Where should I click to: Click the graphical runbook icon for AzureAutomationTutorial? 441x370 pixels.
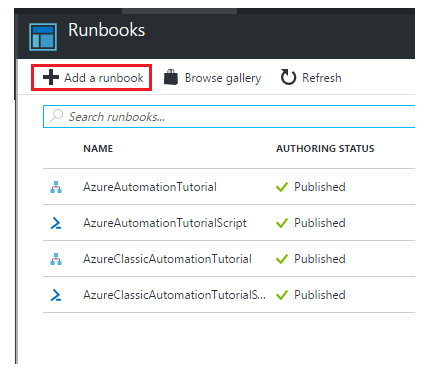[56, 187]
